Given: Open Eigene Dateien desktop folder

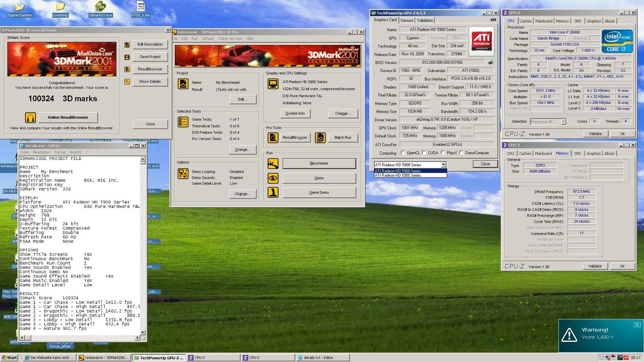Looking at the screenshot, I should (20, 9).
